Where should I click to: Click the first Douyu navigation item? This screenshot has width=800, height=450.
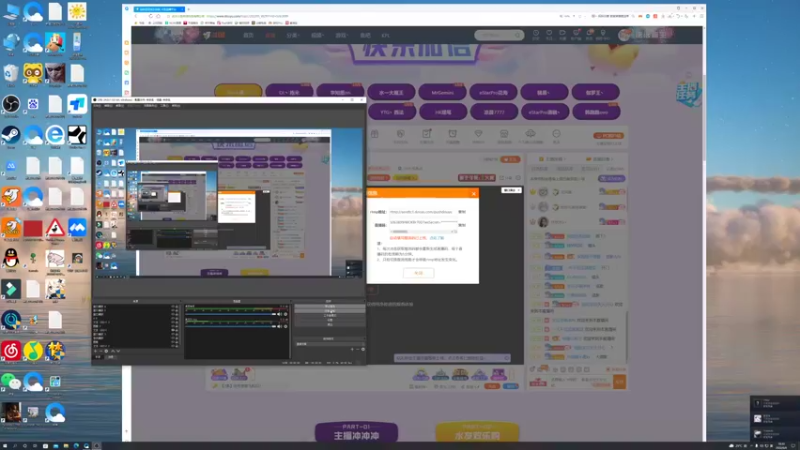point(248,35)
